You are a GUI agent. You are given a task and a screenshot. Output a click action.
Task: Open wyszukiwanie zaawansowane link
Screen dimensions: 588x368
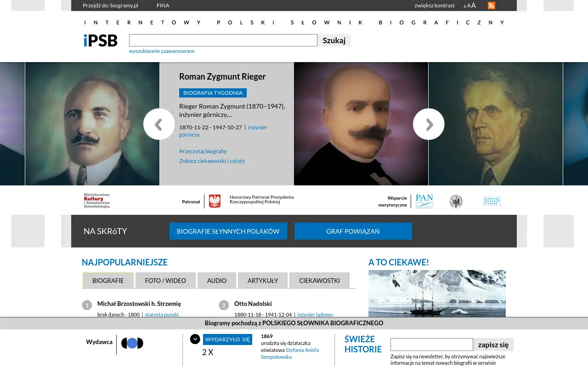[162, 51]
